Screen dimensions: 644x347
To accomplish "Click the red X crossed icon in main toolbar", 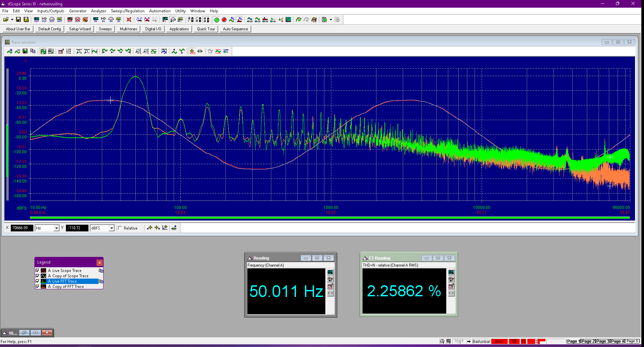I will point(129,20).
